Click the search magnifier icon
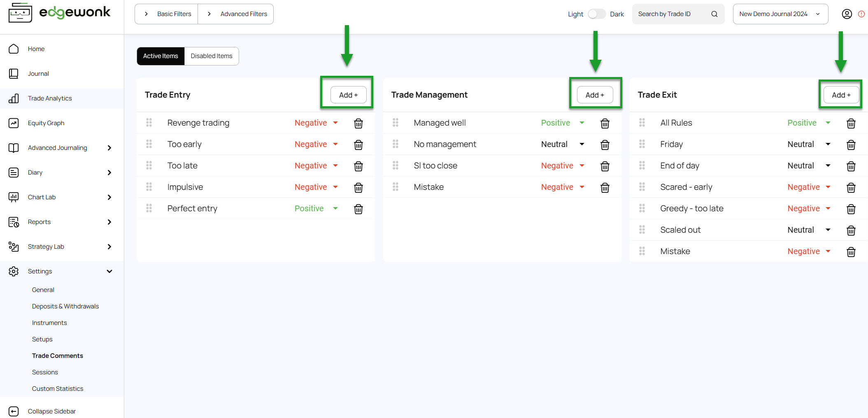This screenshot has height=418, width=868. [714, 14]
